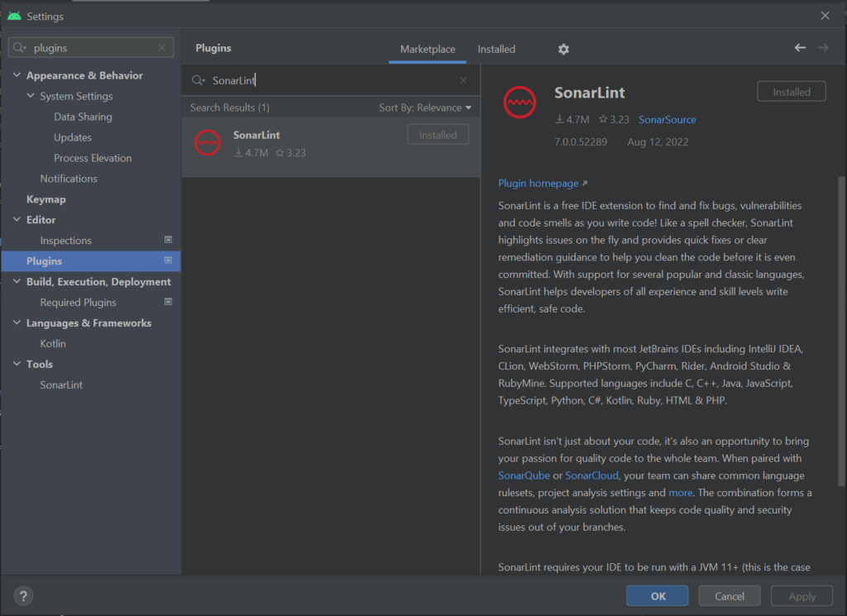Click the plugin search magnifier icon
This screenshot has height=616, width=847.
[x=199, y=80]
